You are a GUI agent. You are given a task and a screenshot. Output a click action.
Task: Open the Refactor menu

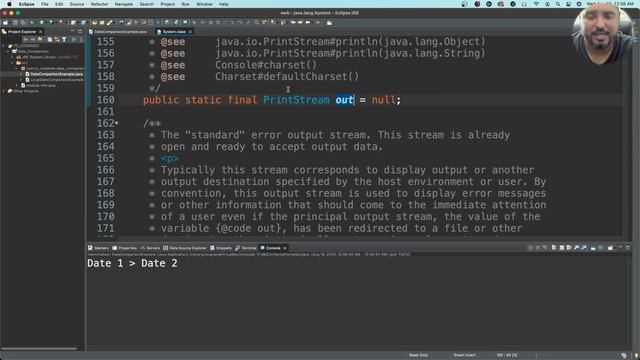pyautogui.click(x=99, y=4)
